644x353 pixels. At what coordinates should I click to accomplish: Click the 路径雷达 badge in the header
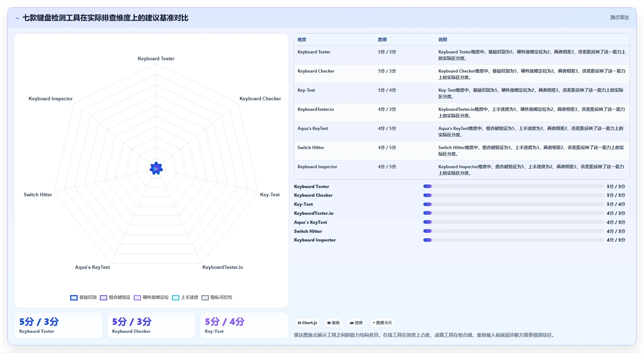tap(619, 17)
